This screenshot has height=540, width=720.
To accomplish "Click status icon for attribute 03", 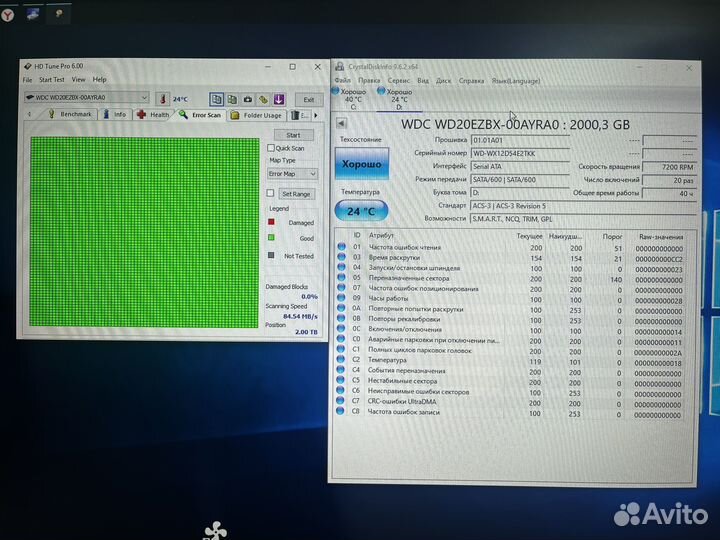I will click(342, 257).
